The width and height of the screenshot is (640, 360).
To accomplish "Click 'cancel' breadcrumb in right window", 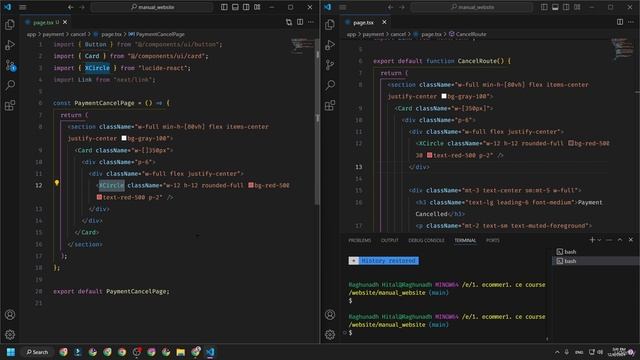I will (x=398, y=34).
